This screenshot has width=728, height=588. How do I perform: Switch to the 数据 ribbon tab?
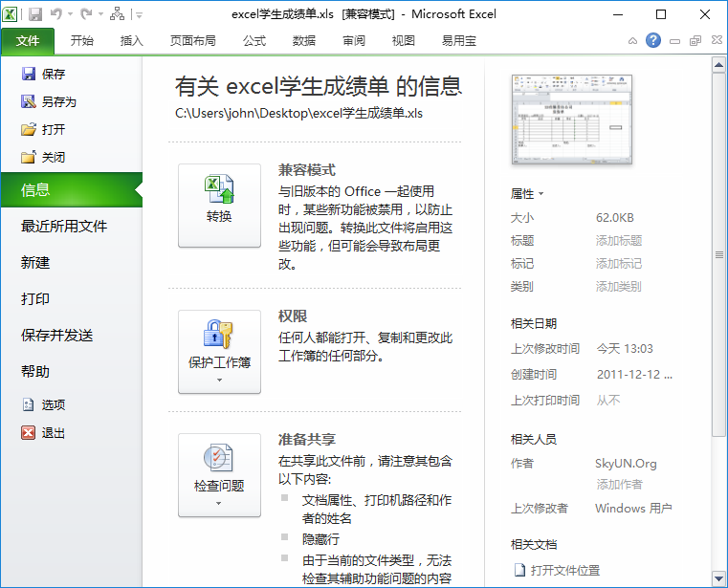(x=304, y=41)
